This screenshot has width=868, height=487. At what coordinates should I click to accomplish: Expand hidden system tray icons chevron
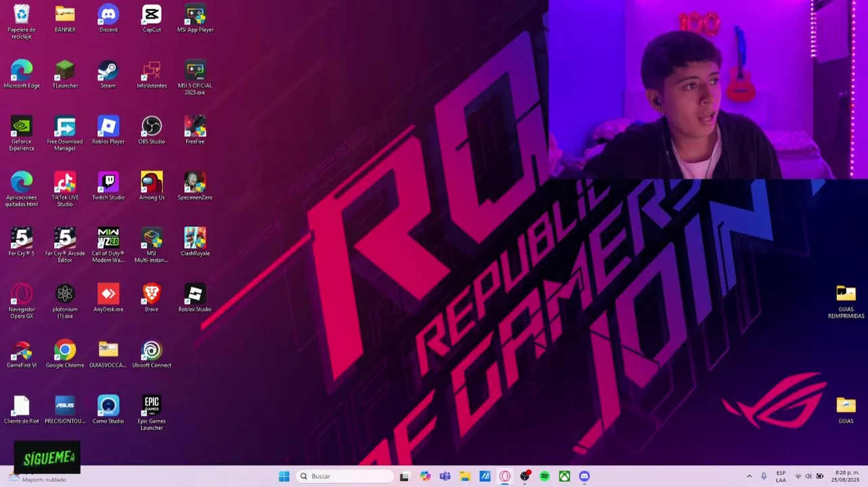coord(749,476)
